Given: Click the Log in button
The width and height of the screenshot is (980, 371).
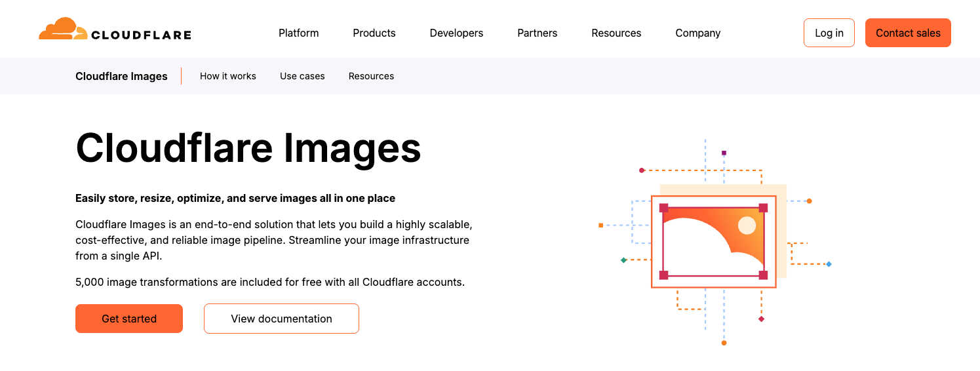Looking at the screenshot, I should (x=829, y=33).
